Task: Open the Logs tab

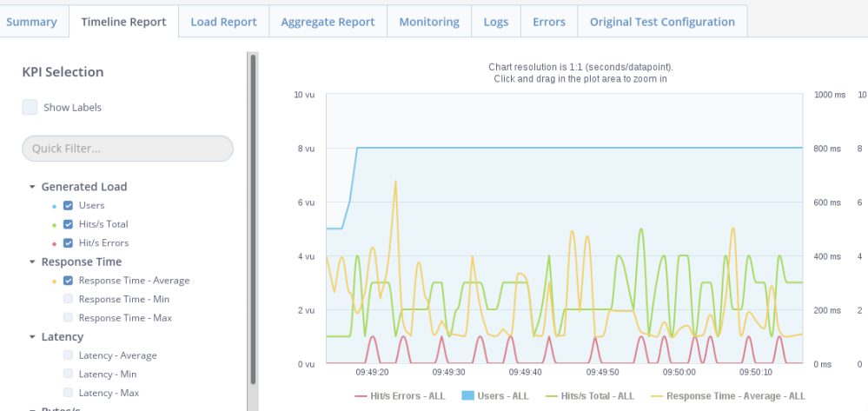Action: pyautogui.click(x=496, y=22)
